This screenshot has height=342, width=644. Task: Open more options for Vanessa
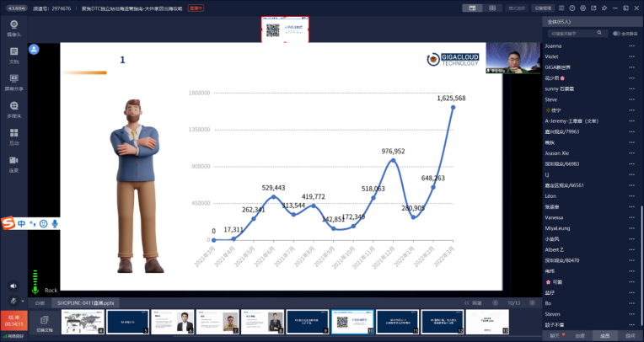[631, 217]
